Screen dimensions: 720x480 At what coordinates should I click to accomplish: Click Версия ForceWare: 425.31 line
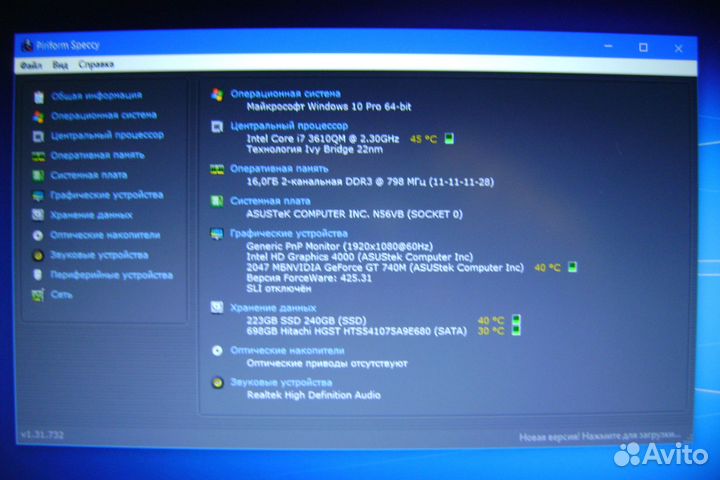[x=309, y=278]
